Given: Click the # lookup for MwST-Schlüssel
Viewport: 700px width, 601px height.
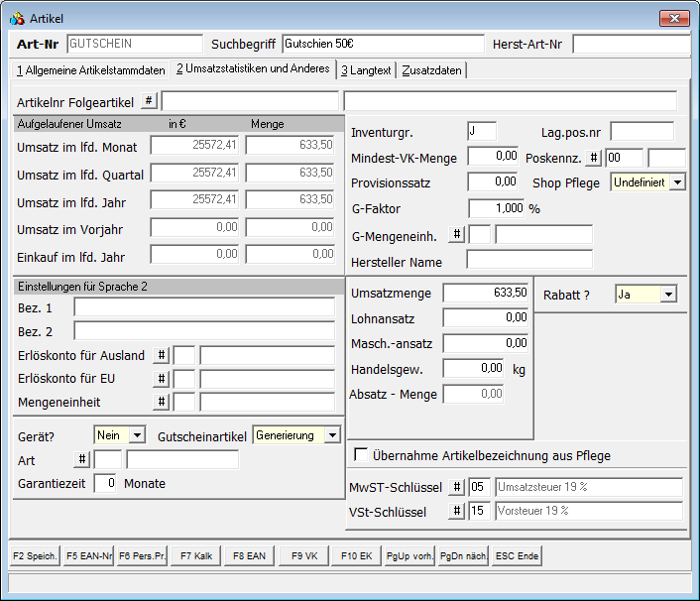Looking at the screenshot, I should (x=456, y=487).
